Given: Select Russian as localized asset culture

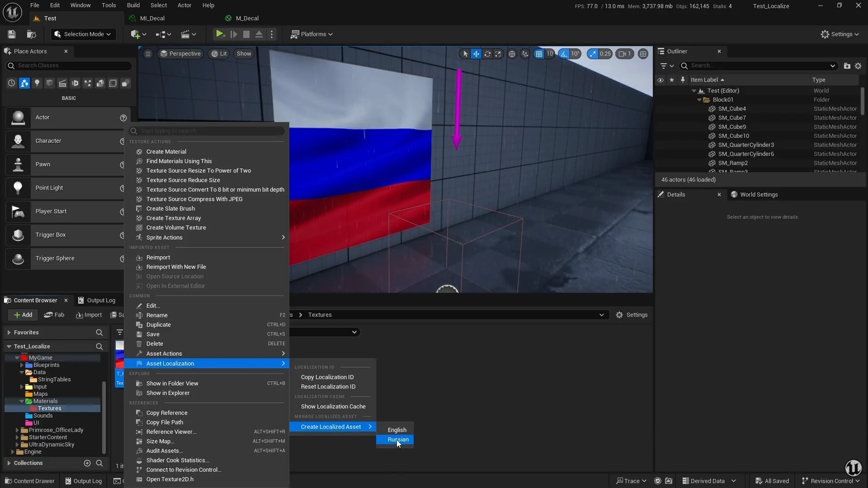Looking at the screenshot, I should coord(395,440).
